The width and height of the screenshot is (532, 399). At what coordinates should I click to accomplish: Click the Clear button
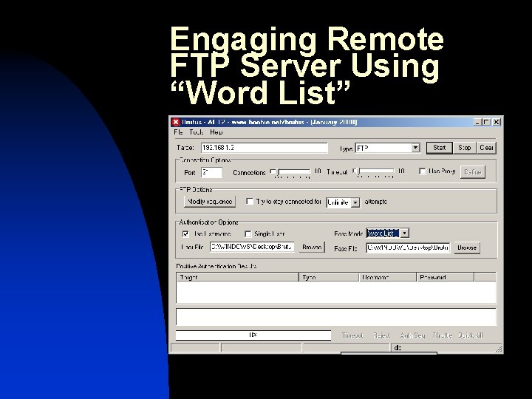tap(486, 148)
